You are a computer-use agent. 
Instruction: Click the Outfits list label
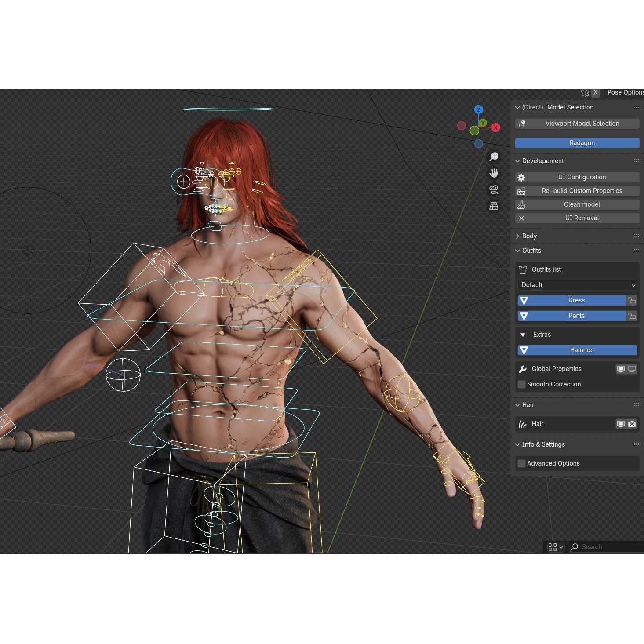tap(546, 269)
